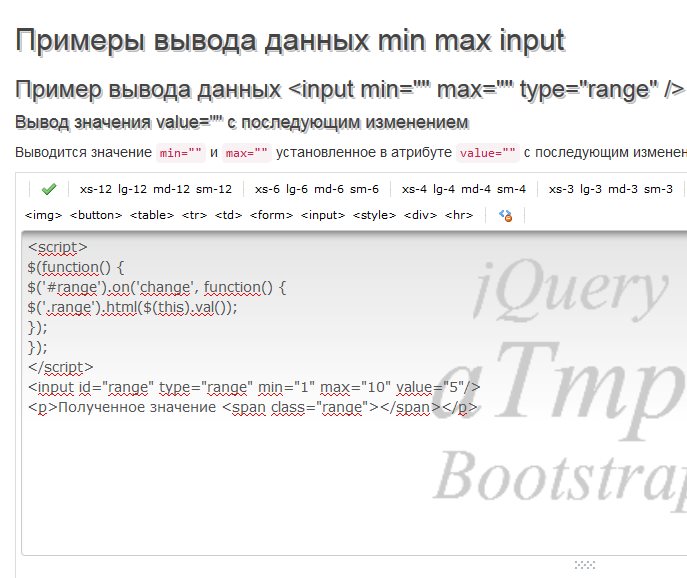Click the green checkmark toolbar icon

tap(49, 189)
